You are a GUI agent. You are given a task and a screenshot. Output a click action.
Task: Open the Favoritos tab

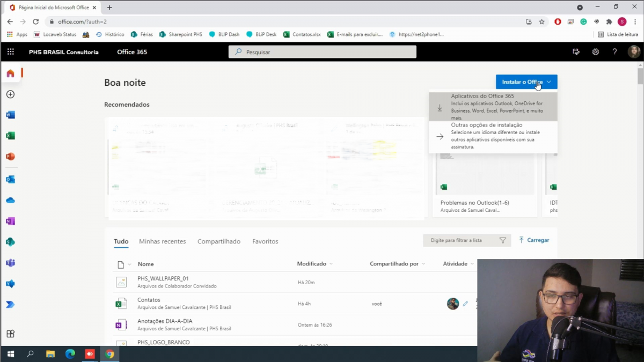[265, 241]
